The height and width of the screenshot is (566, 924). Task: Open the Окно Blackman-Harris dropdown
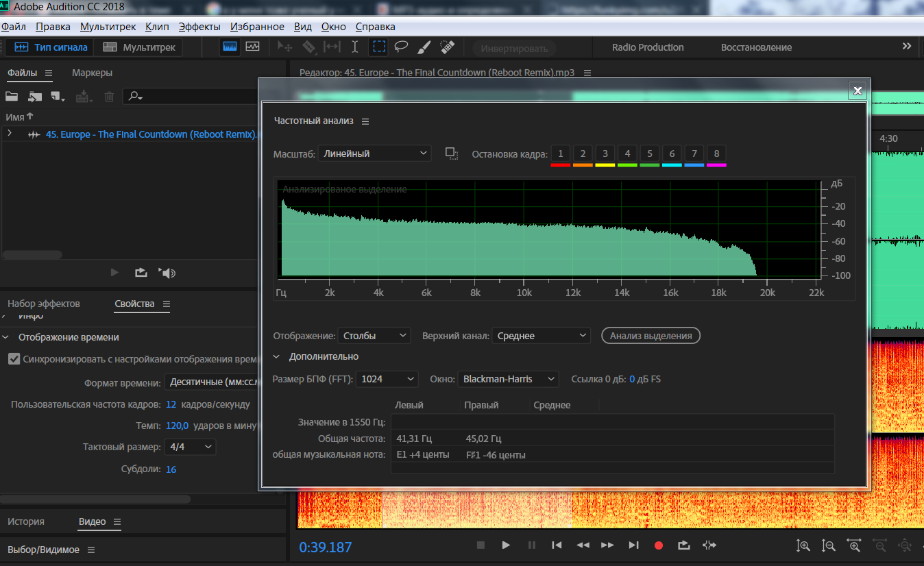(x=508, y=379)
